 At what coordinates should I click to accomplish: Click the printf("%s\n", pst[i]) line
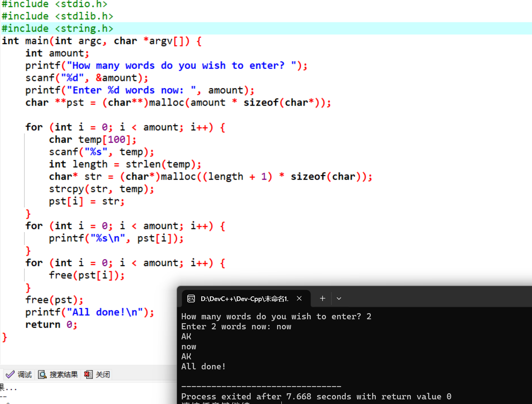(x=116, y=238)
